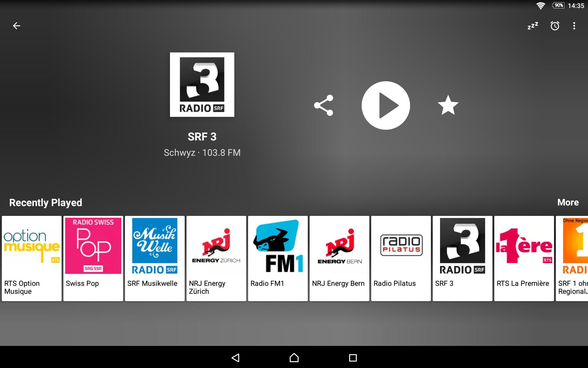Select the Radio Pilatus station card

401,259
